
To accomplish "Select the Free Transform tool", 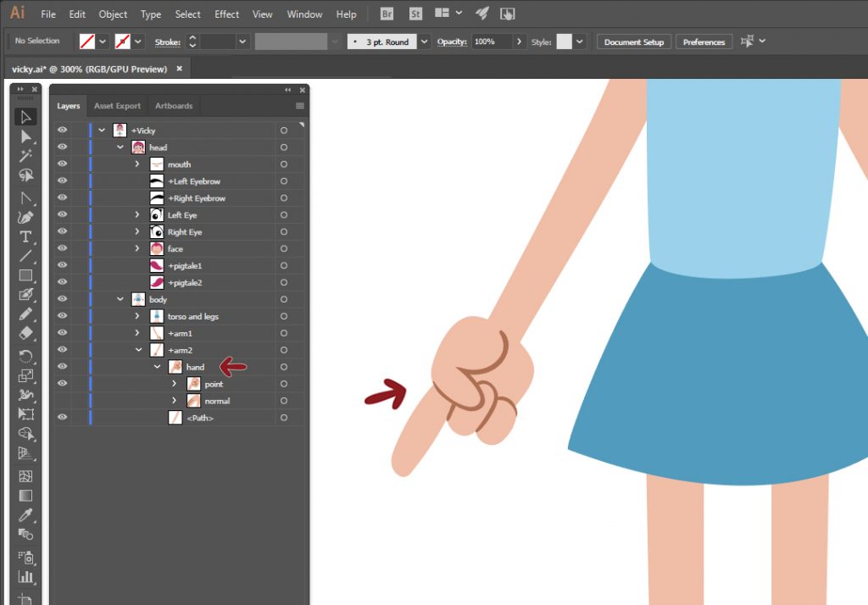I will pyautogui.click(x=25, y=414).
